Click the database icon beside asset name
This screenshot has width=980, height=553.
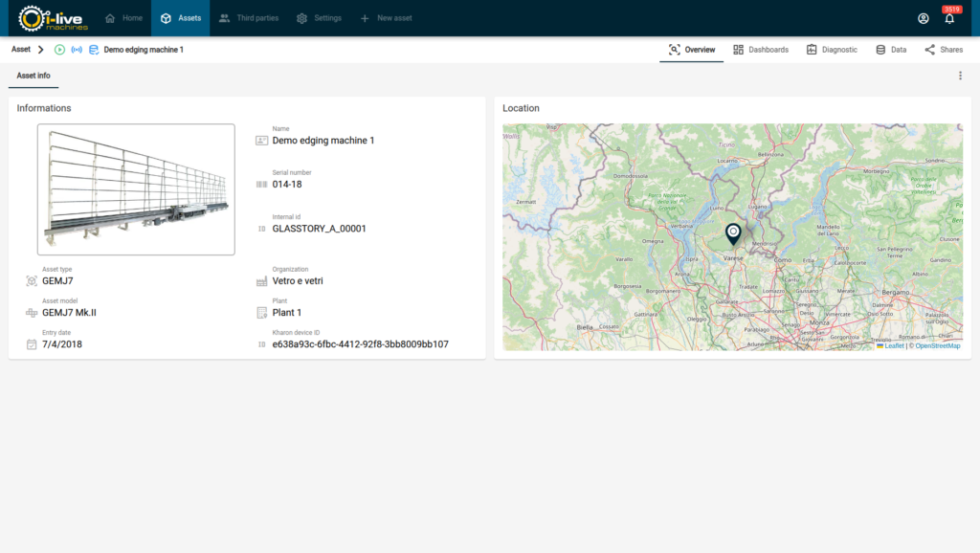click(x=94, y=50)
